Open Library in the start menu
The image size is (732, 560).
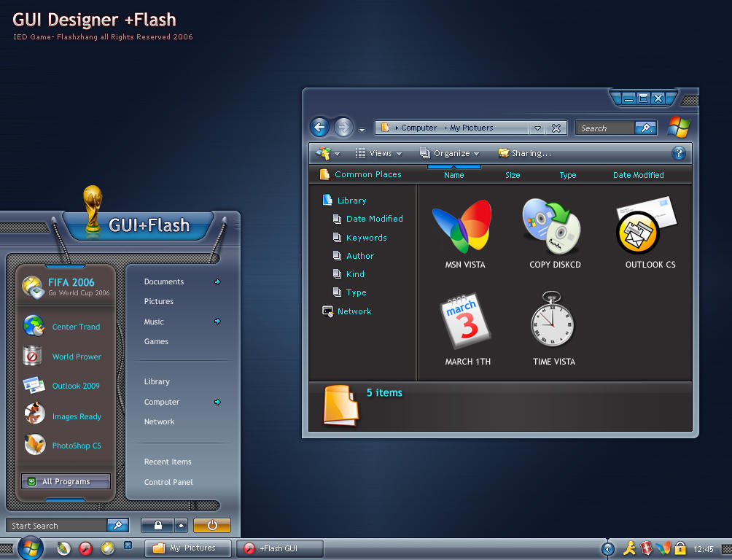[x=157, y=381]
